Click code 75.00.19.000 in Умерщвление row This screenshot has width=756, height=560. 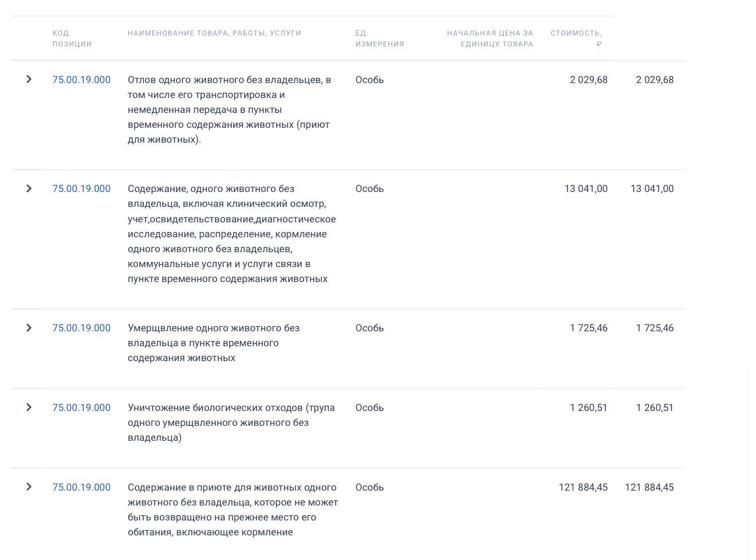(x=81, y=328)
